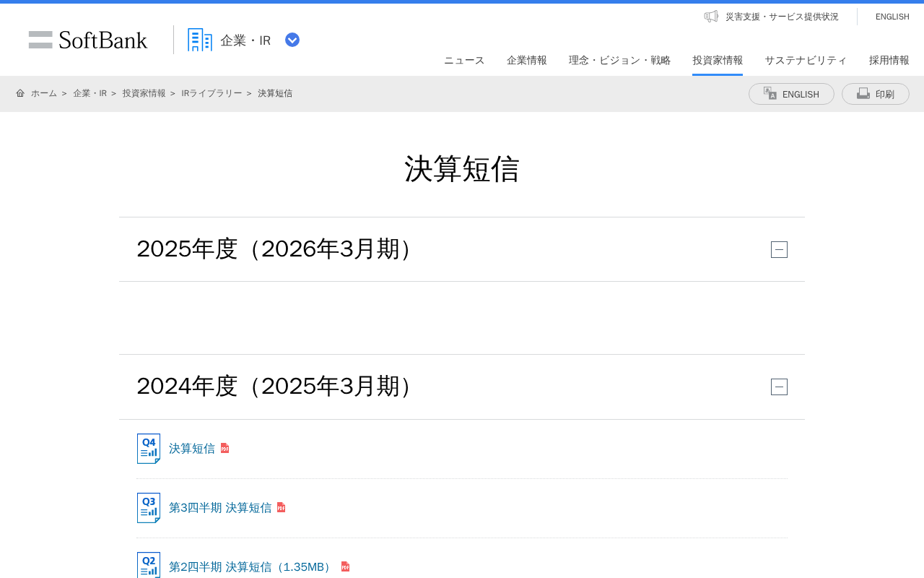924x578 pixels.
Task: Open the 採用情報 menu
Action: click(889, 60)
